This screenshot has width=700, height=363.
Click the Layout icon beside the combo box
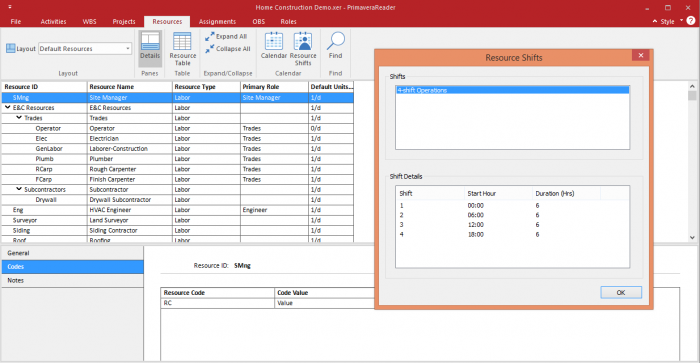[x=11, y=48]
